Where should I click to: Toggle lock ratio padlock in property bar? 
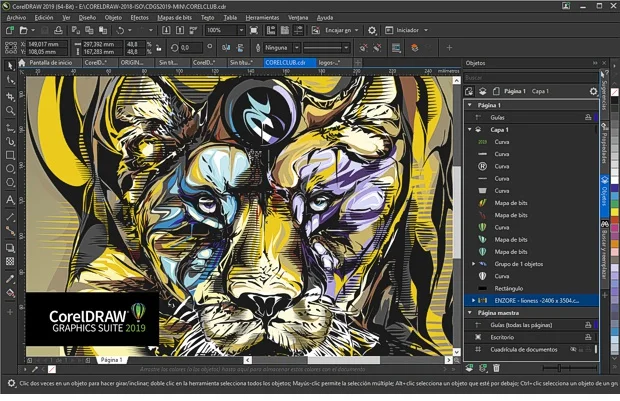click(x=159, y=48)
